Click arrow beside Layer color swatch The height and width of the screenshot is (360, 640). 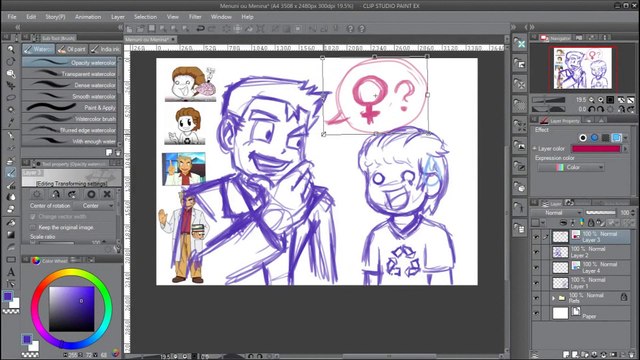click(625, 149)
